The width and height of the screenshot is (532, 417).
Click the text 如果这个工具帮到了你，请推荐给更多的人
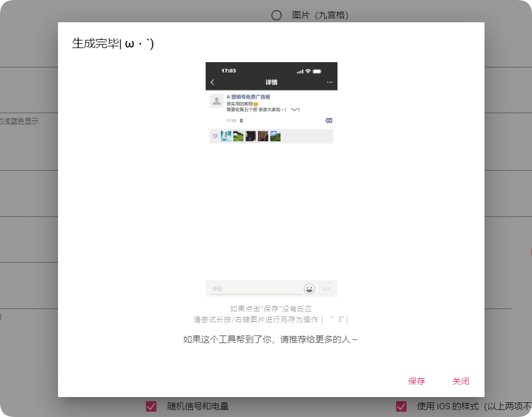(270, 339)
